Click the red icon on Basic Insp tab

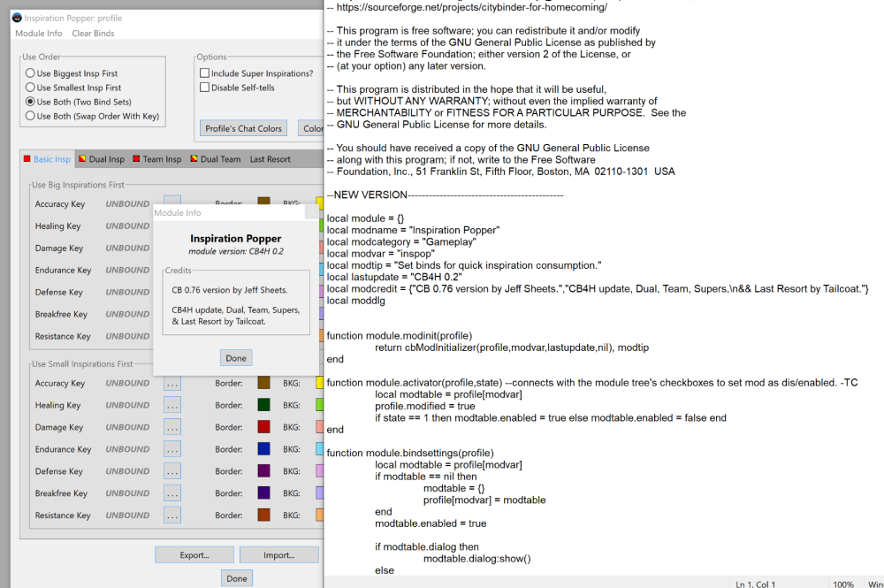tap(27, 159)
